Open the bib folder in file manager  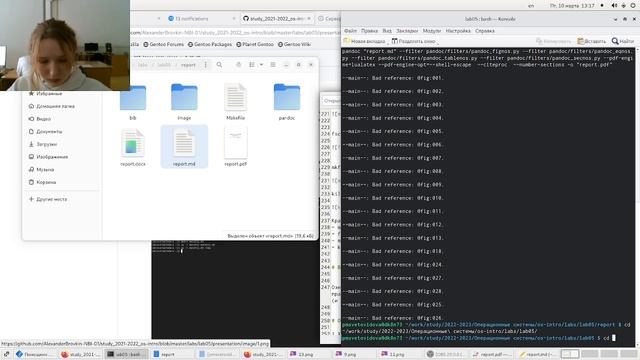click(133, 102)
